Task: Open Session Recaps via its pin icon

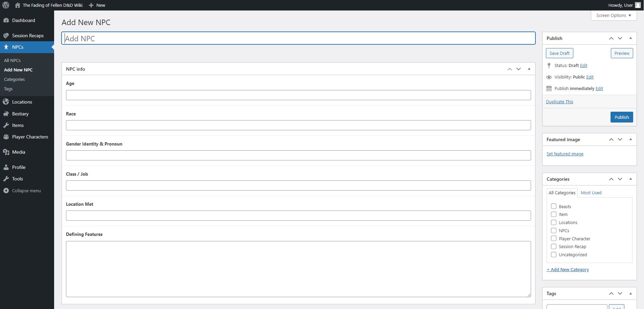Action: (x=6, y=36)
